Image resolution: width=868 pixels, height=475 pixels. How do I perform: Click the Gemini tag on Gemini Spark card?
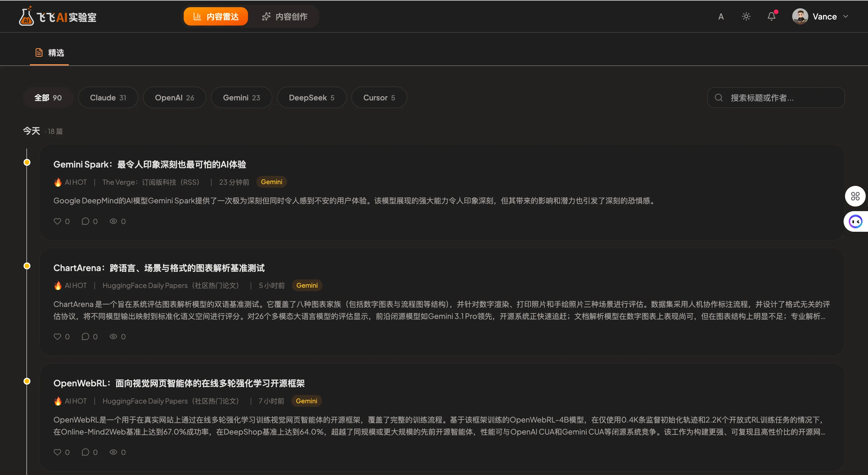(272, 182)
